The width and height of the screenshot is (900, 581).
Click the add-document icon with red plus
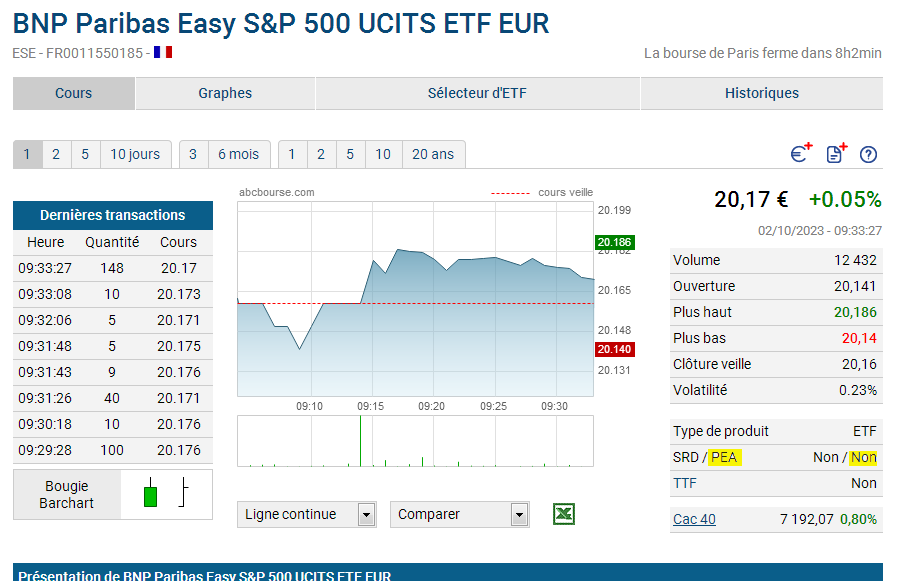pos(836,154)
